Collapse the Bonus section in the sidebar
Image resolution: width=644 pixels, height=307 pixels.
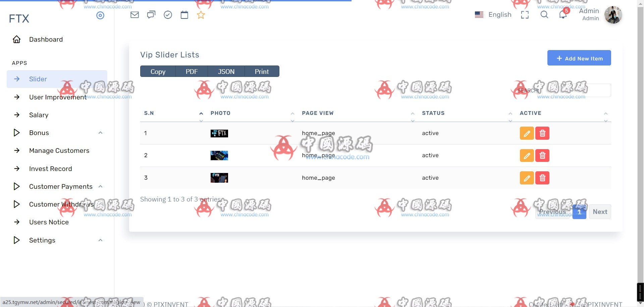[100, 133]
